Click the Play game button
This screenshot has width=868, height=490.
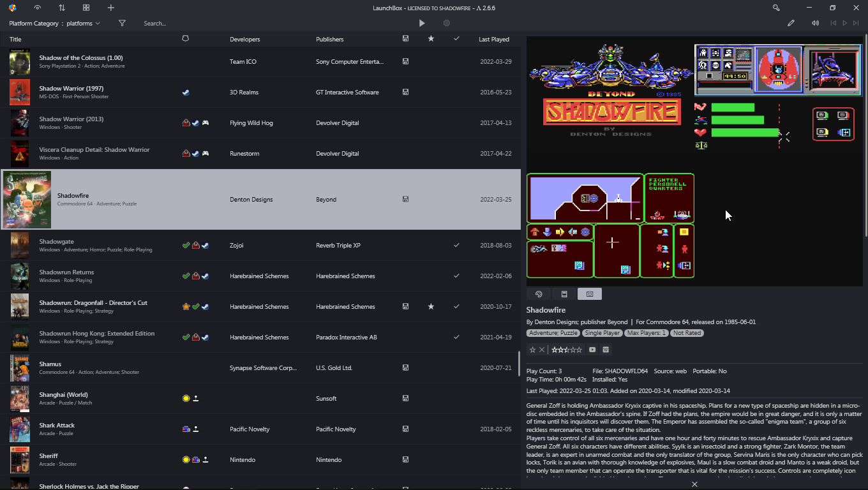click(422, 23)
